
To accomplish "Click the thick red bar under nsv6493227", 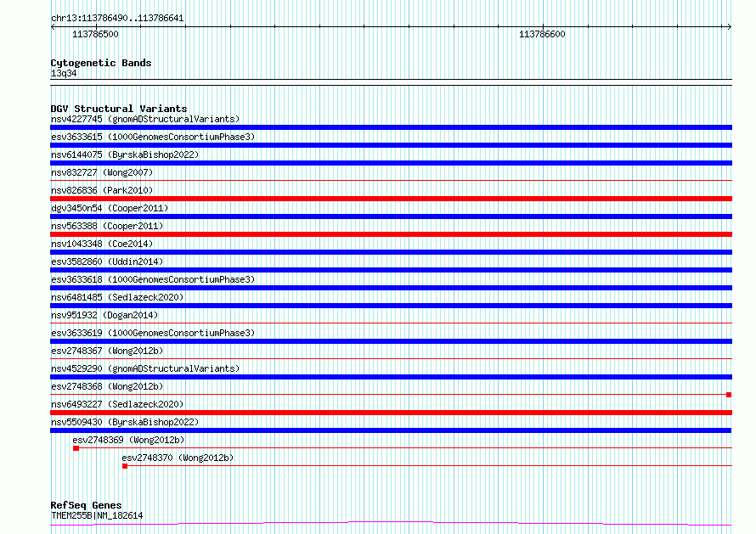I will click(x=391, y=413).
